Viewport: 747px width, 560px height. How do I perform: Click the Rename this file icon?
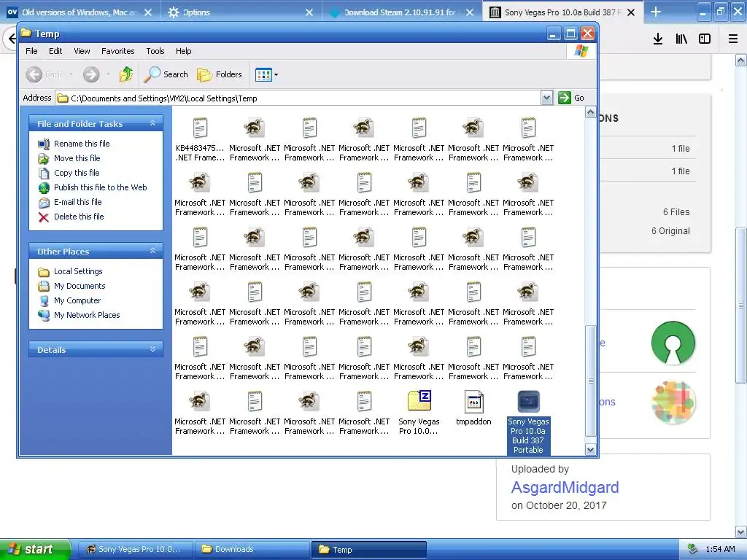(x=44, y=144)
